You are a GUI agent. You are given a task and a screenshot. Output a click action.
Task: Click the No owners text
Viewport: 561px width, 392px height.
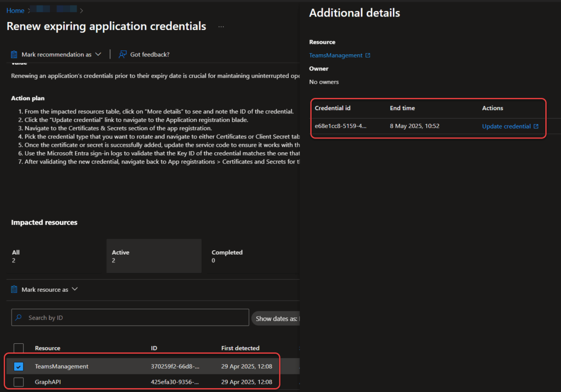324,82
